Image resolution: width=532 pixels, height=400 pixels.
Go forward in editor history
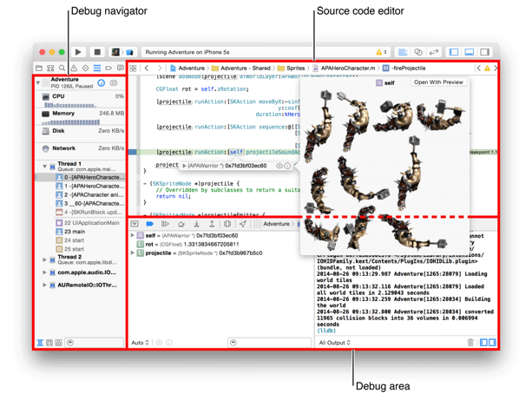(160, 69)
